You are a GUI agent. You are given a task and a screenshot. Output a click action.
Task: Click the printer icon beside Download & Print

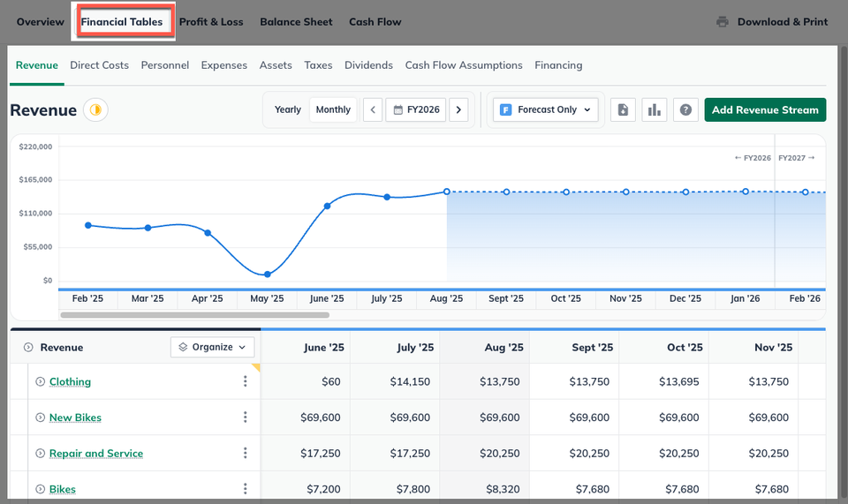(722, 22)
